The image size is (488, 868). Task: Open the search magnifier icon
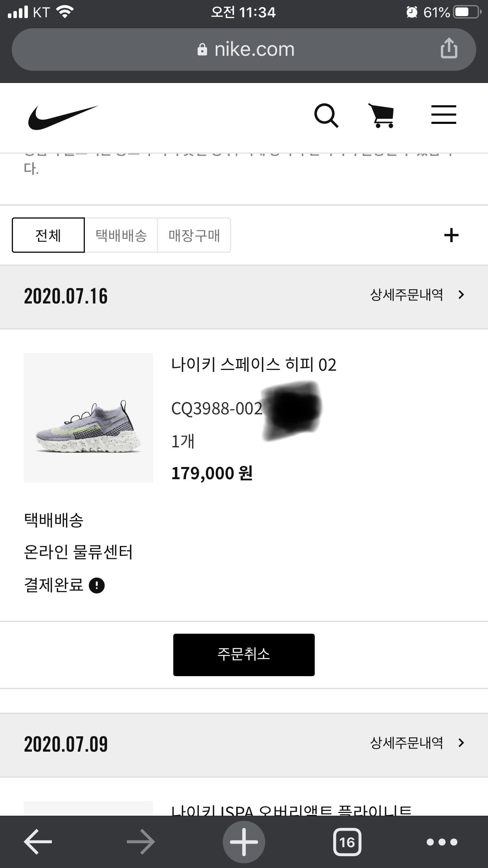point(326,116)
